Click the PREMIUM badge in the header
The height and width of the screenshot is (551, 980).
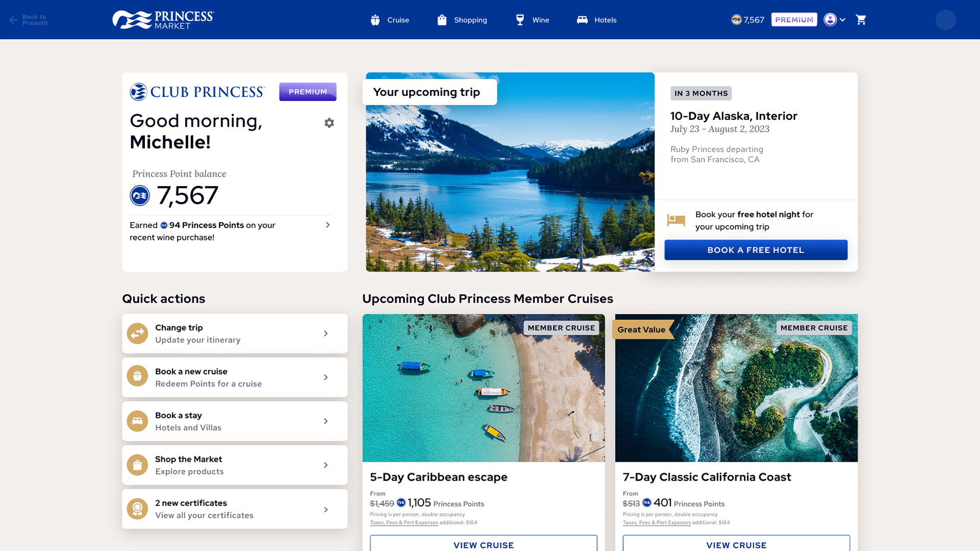pos(794,20)
